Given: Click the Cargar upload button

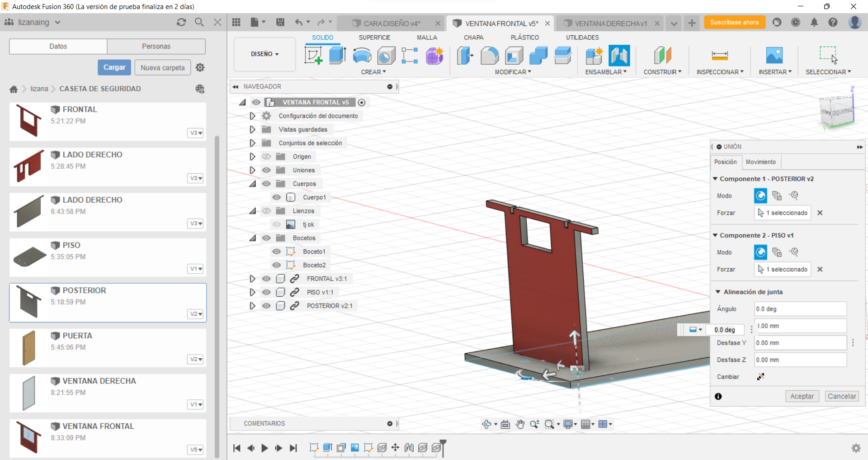Looking at the screenshot, I should [114, 67].
